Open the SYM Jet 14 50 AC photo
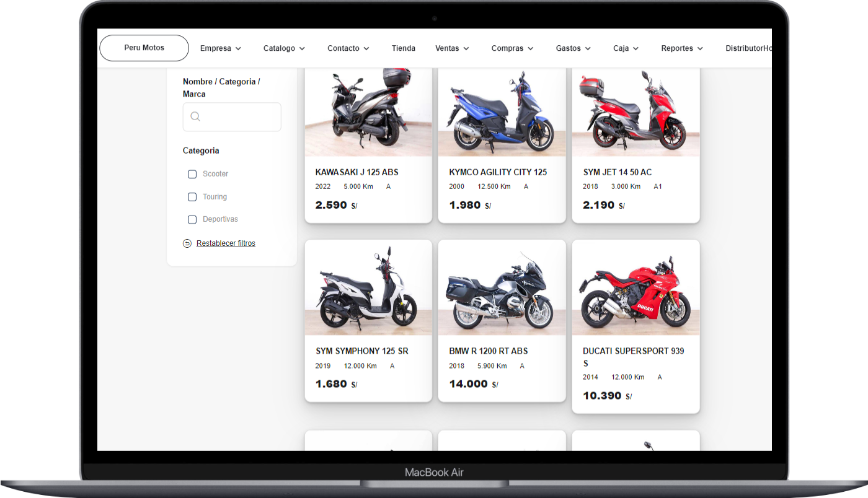868x498 pixels. tap(635, 112)
